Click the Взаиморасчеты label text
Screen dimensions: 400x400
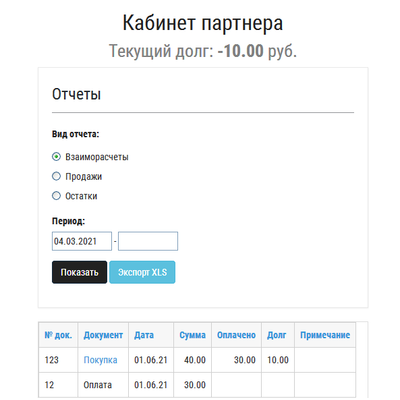tap(97, 157)
